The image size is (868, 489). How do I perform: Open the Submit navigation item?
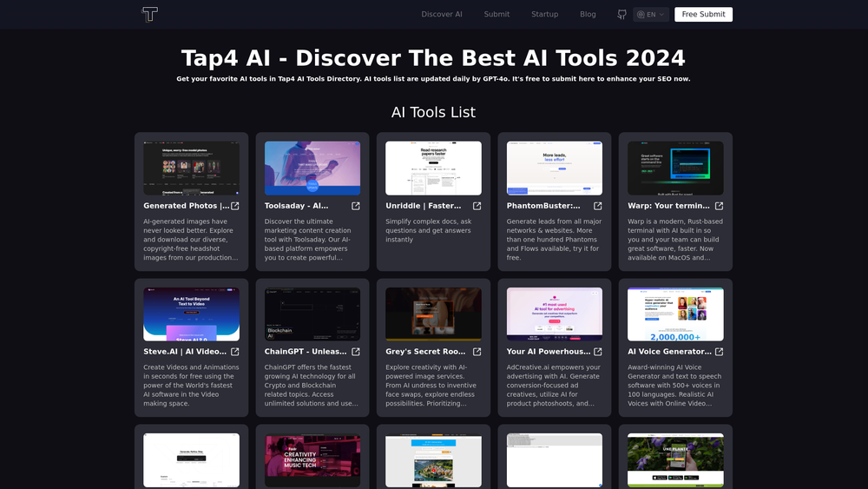496,15
